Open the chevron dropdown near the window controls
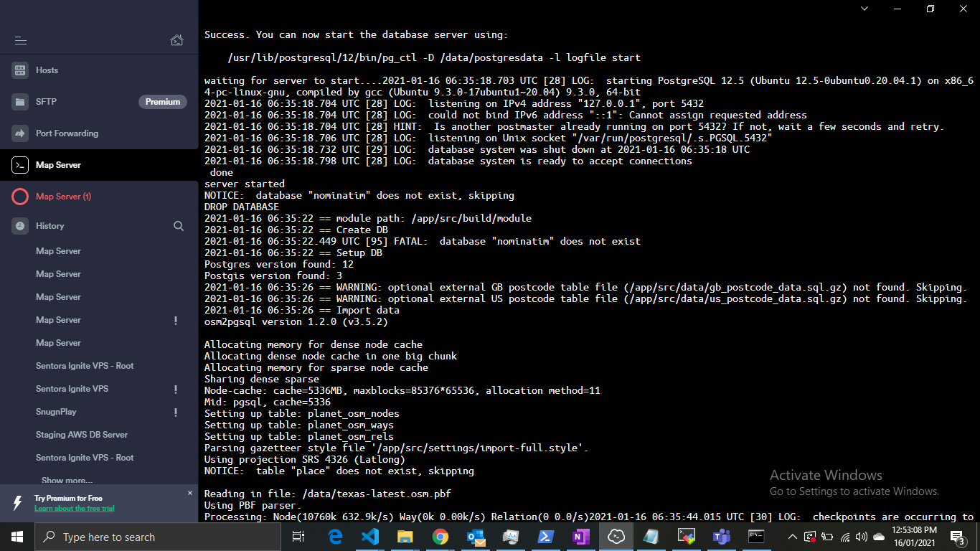Image resolution: width=980 pixels, height=551 pixels. pos(864,9)
